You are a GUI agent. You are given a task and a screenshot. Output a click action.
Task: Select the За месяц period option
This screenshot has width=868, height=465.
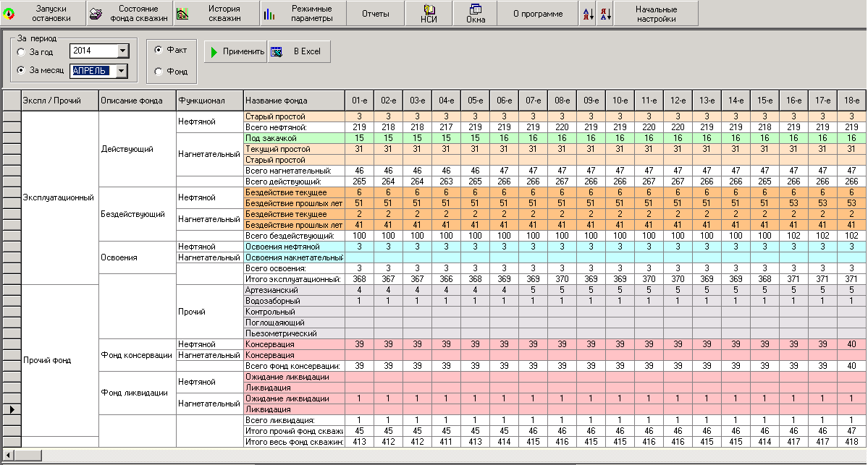tap(21, 70)
